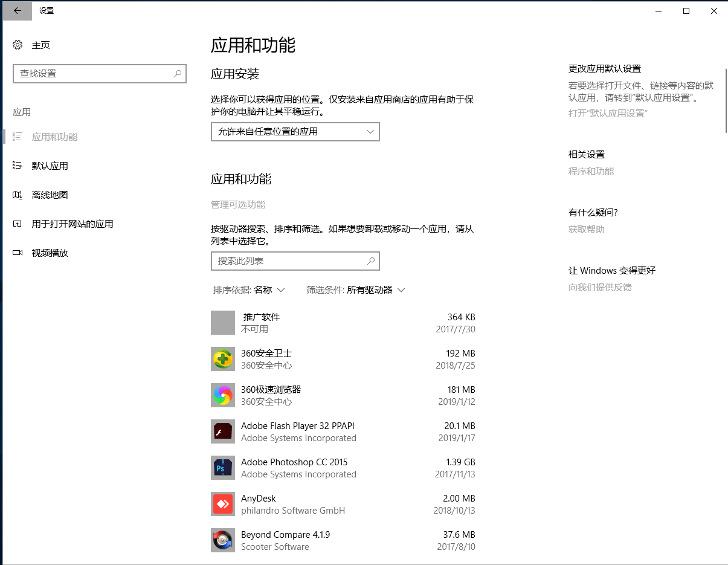The image size is (728, 565).
Task: Select Adobe Flash Player 32 PPAPI name
Action: 298,425
